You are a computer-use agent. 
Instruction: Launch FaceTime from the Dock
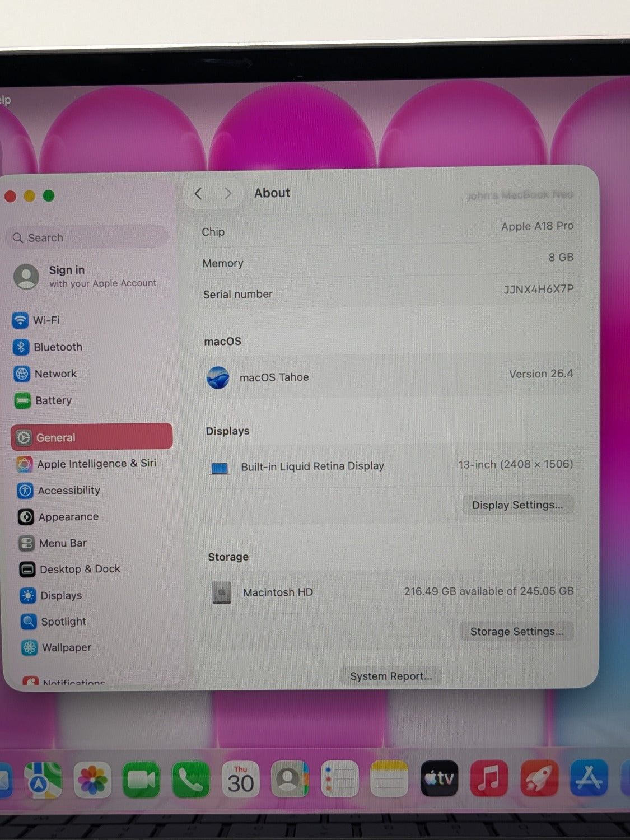pyautogui.click(x=142, y=780)
